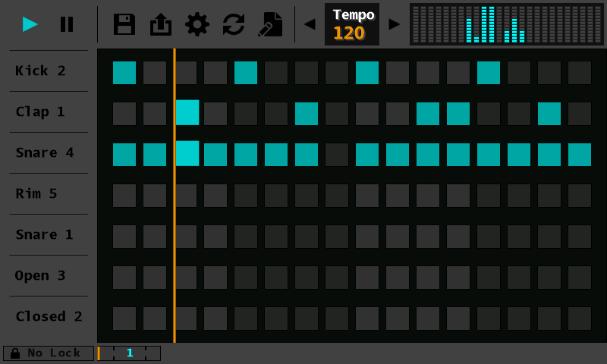Enable Rim 5 step 5
This screenshot has height=364, width=607.
tap(246, 196)
